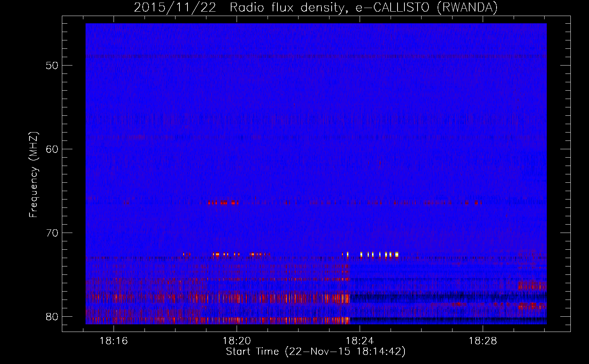Click the 18:16 time tick label
Screen dimensions: 589x364
(114, 341)
